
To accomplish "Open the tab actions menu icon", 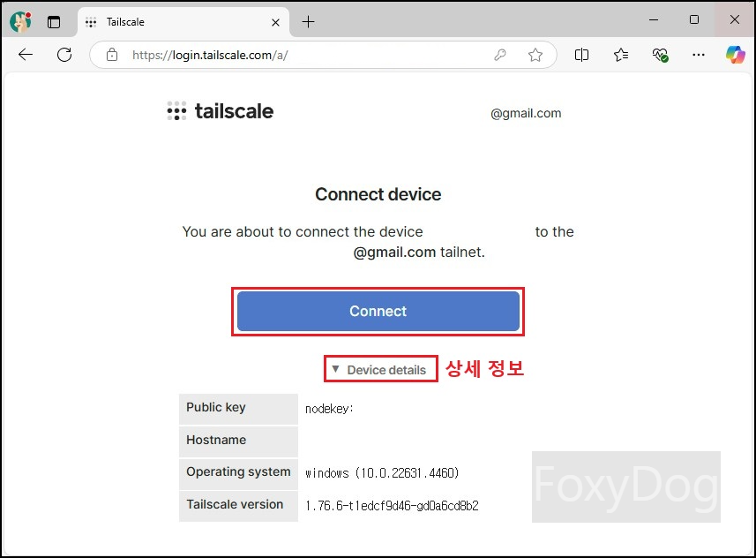I will click(x=54, y=22).
